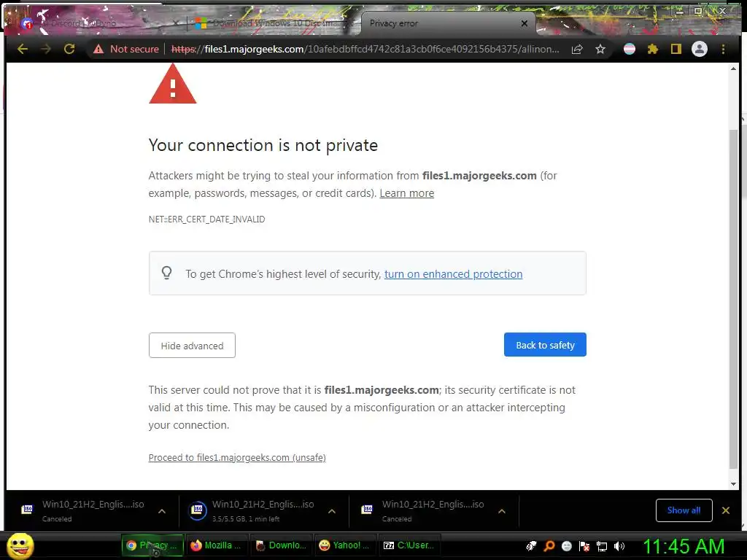The height and width of the screenshot is (560, 747).
Task: Click the lightbulb icon in security tip
Action: (x=167, y=273)
